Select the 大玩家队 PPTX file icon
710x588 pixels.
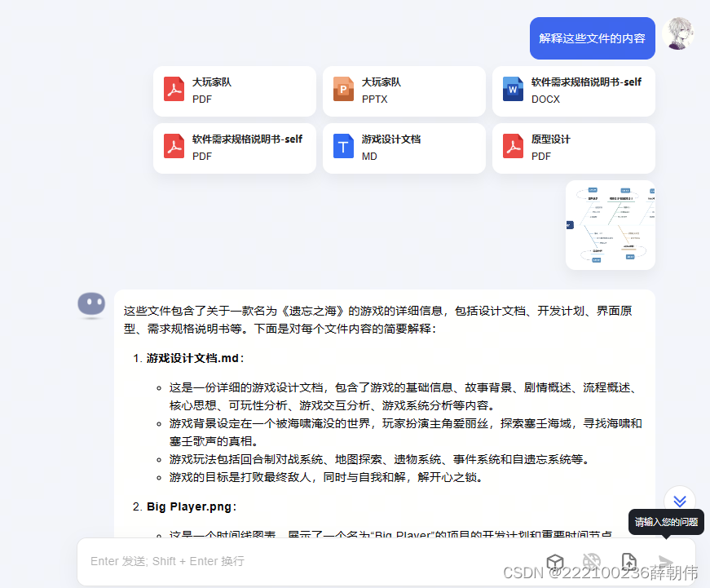point(343,90)
